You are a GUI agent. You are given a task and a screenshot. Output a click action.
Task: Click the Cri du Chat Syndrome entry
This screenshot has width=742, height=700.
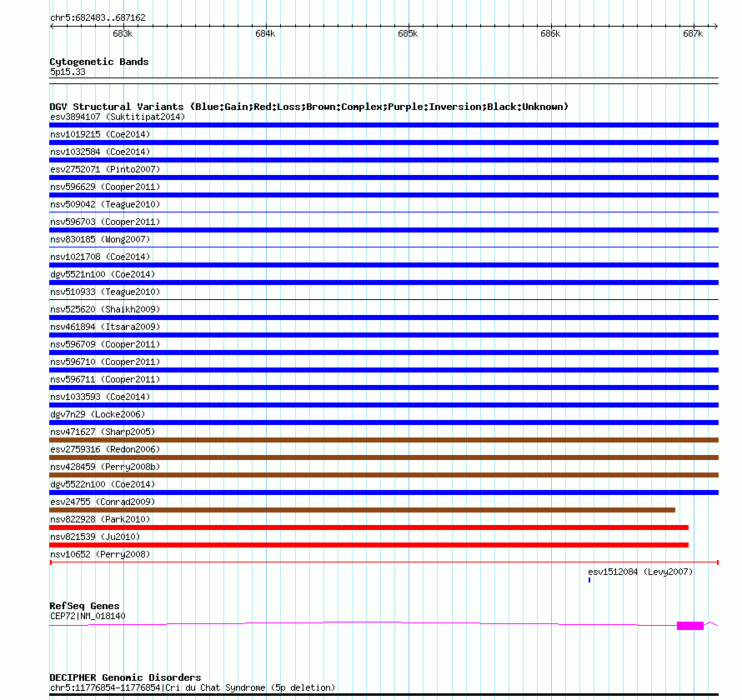193,687
